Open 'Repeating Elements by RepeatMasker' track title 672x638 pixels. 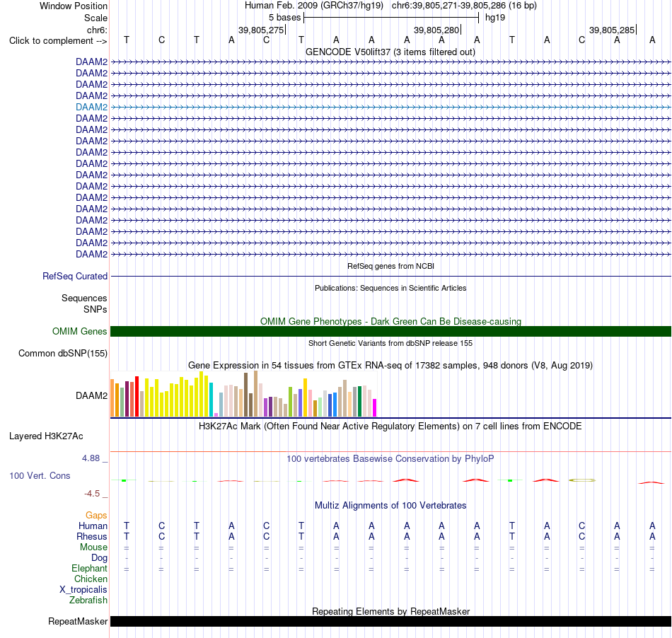(x=390, y=611)
